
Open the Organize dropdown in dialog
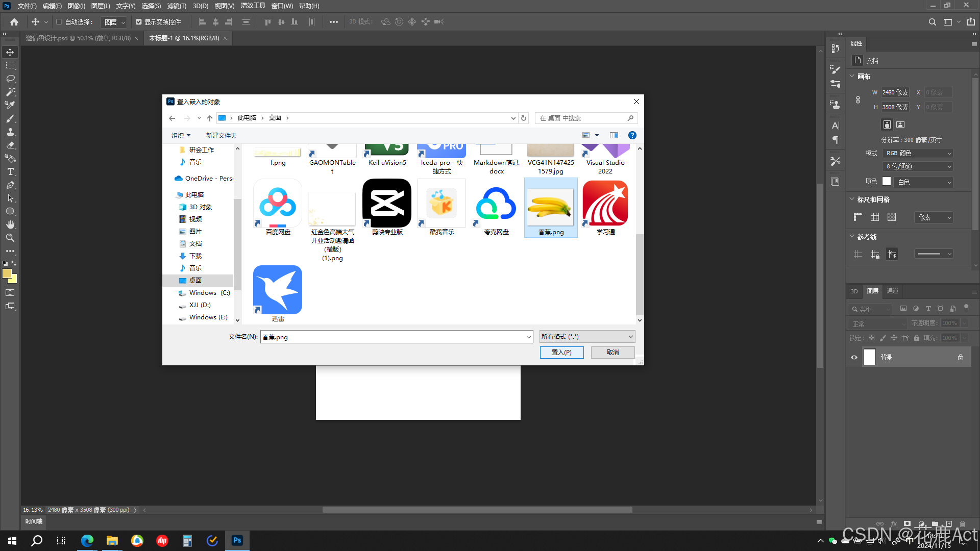181,135
